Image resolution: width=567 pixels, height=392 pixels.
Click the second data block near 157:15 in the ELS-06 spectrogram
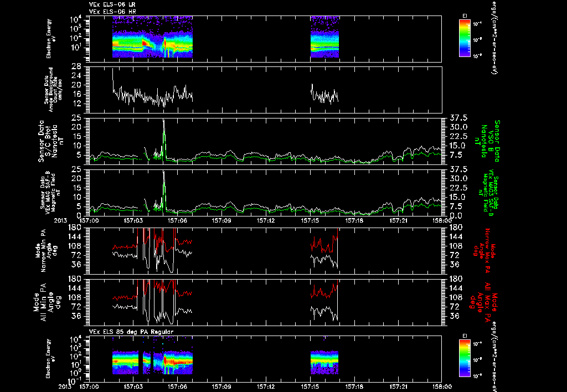324,37
